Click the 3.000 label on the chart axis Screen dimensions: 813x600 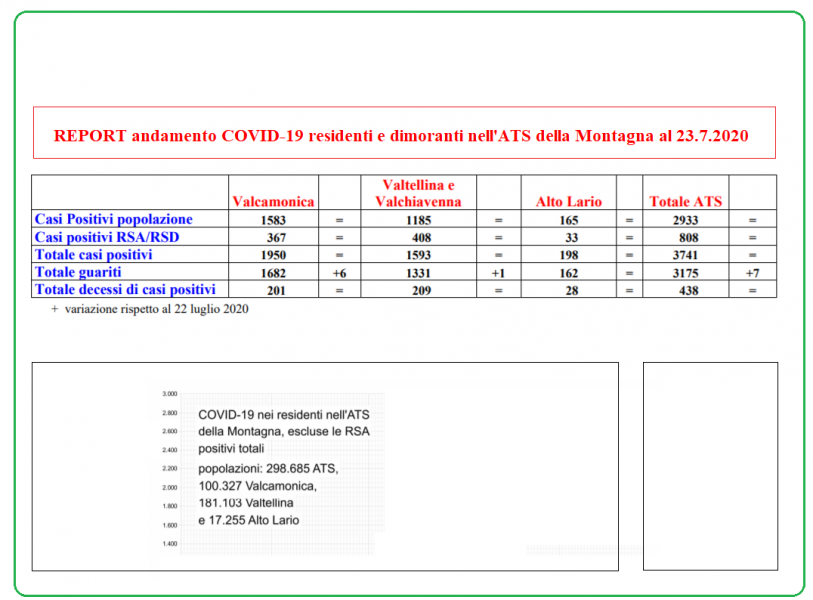point(170,394)
